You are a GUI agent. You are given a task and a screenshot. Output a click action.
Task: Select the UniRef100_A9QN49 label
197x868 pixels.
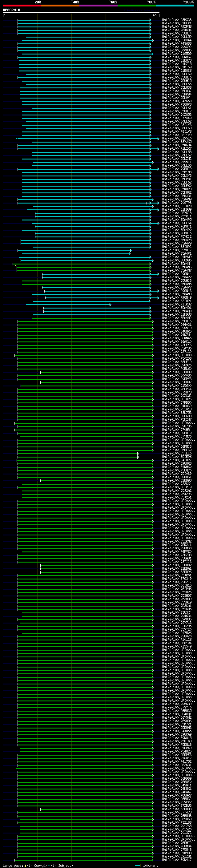coord(177,297)
